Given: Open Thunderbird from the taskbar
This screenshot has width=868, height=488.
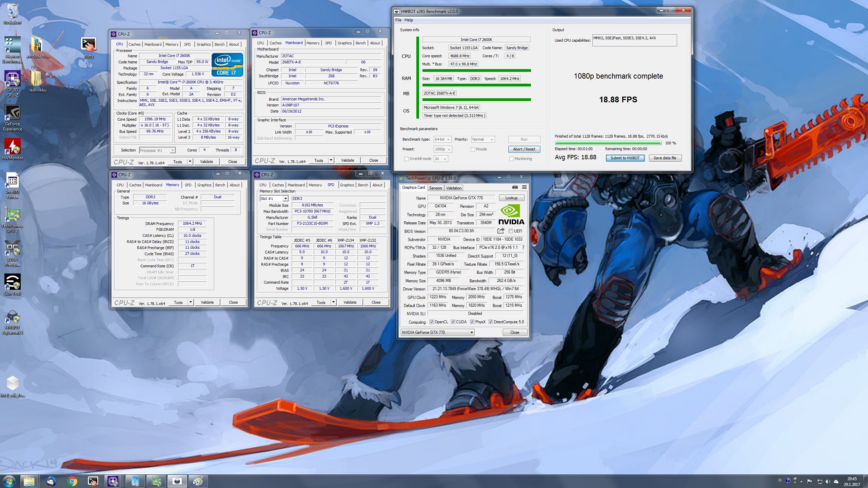Looking at the screenshot, I should click(x=51, y=481).
